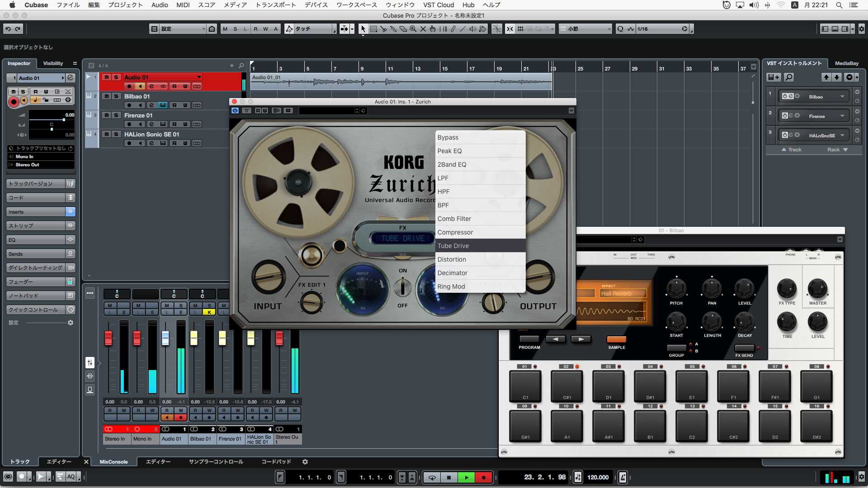
Task: Select the Line tool
Action: coord(462,29)
